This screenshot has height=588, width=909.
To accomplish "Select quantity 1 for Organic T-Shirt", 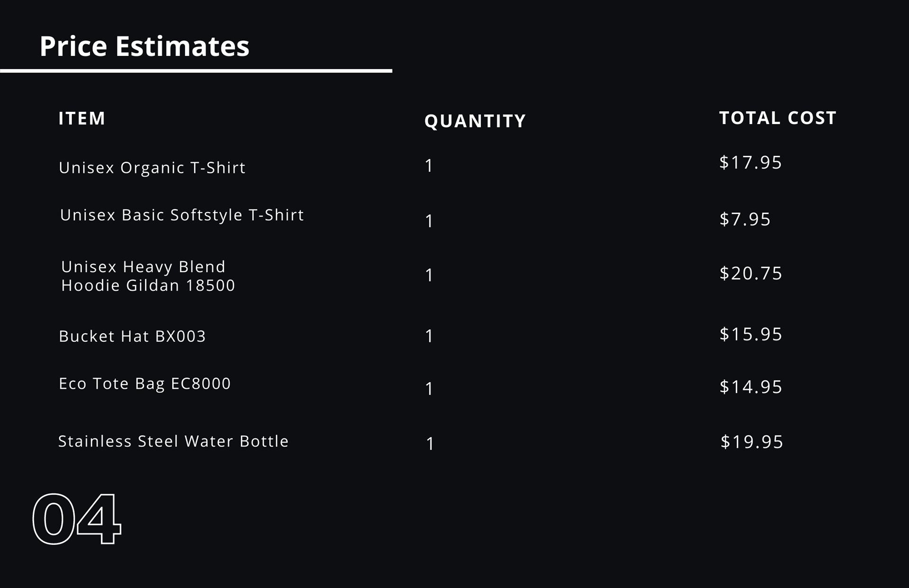I will click(x=429, y=166).
